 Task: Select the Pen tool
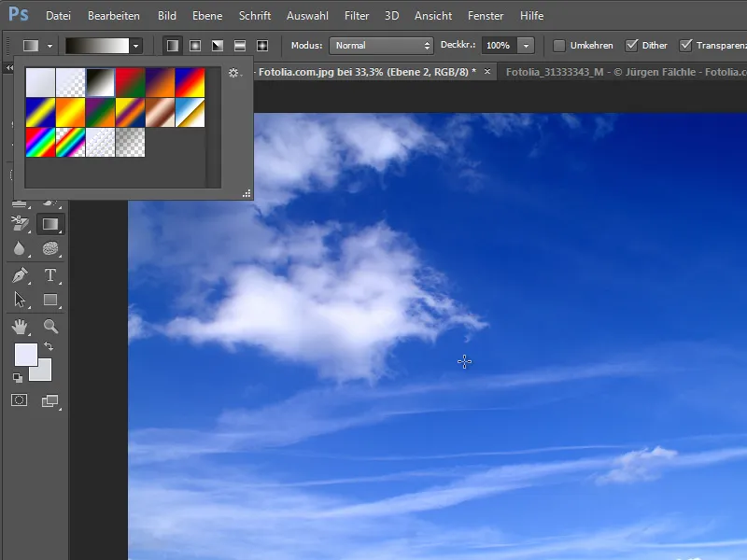pyautogui.click(x=20, y=275)
